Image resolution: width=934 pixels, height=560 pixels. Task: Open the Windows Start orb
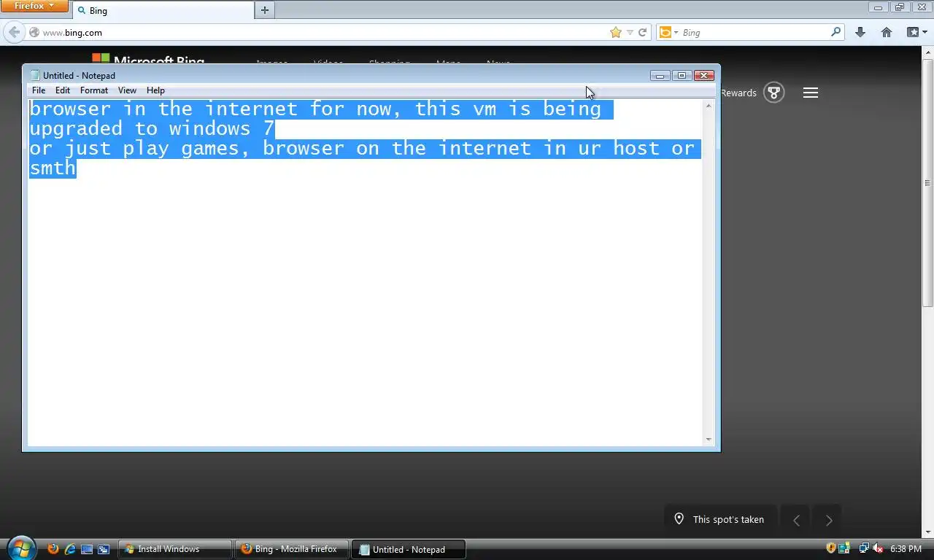pos(20,548)
